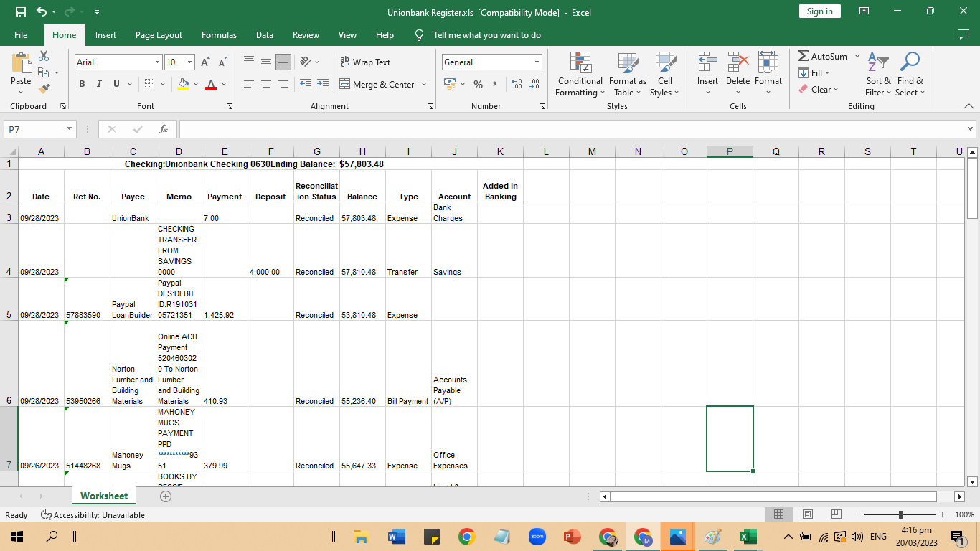Toggle Center horizontal alignment

tap(266, 84)
